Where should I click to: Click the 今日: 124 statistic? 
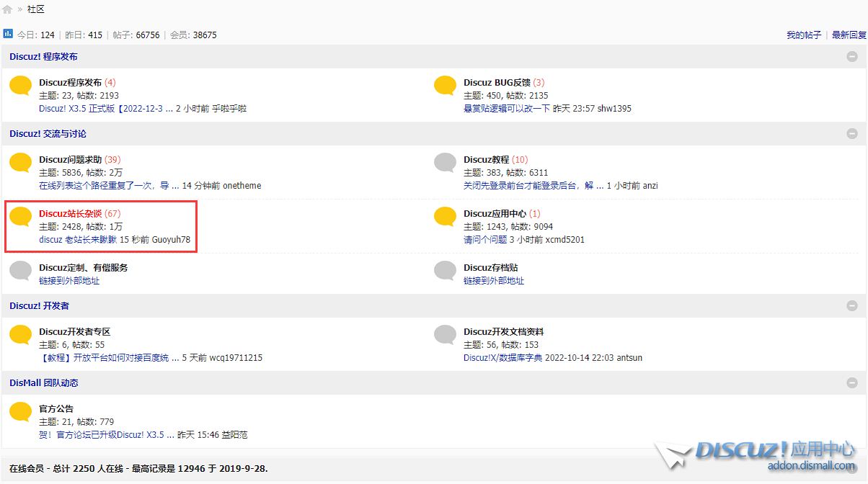pos(36,35)
